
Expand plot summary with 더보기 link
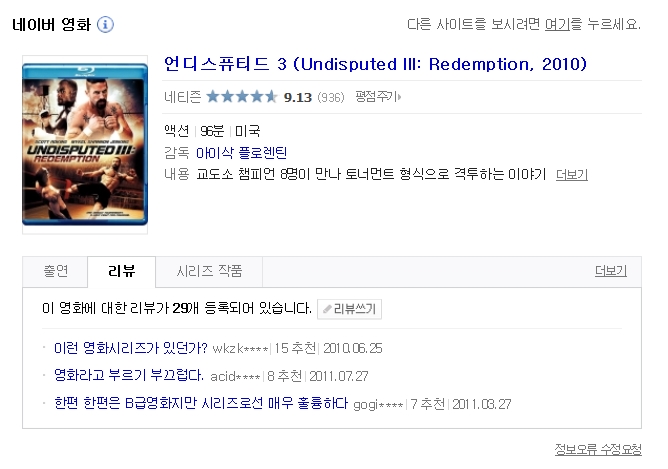572,174
